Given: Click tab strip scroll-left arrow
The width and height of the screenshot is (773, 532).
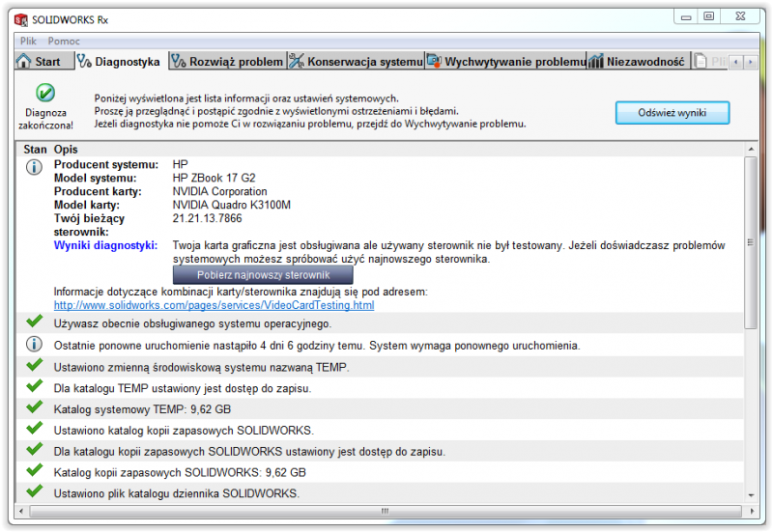Looking at the screenshot, I should 736,62.
